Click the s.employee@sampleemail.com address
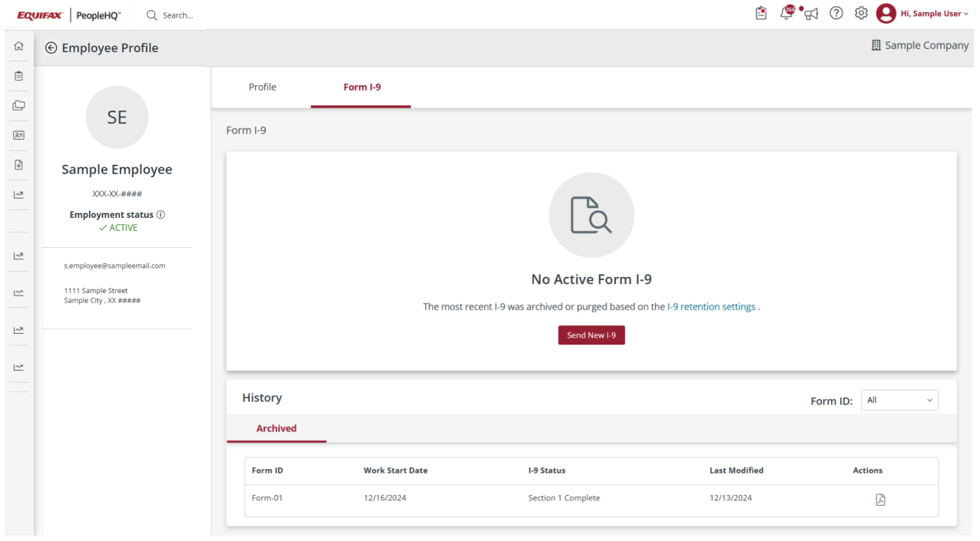This screenshot has height=541, width=980. pyautogui.click(x=114, y=266)
